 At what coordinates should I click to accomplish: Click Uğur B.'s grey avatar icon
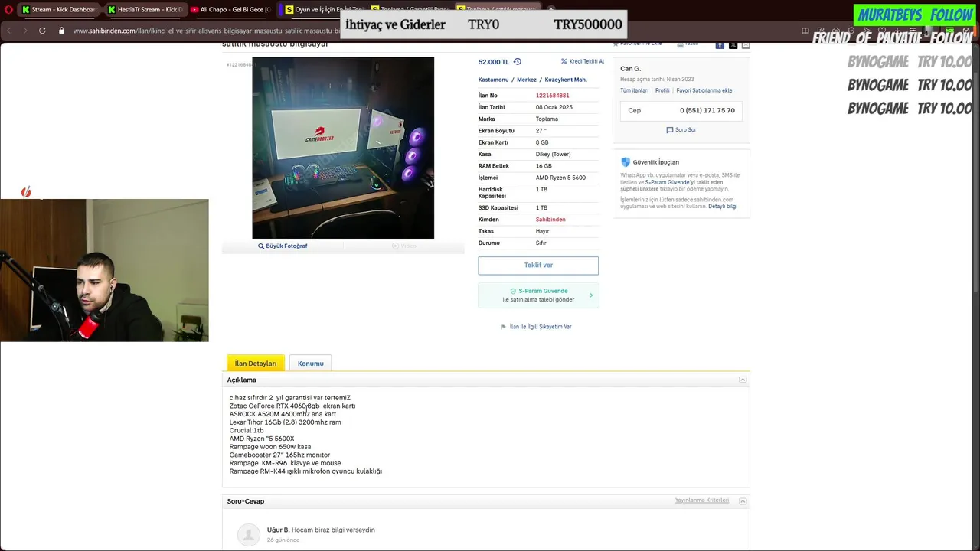[x=248, y=534]
